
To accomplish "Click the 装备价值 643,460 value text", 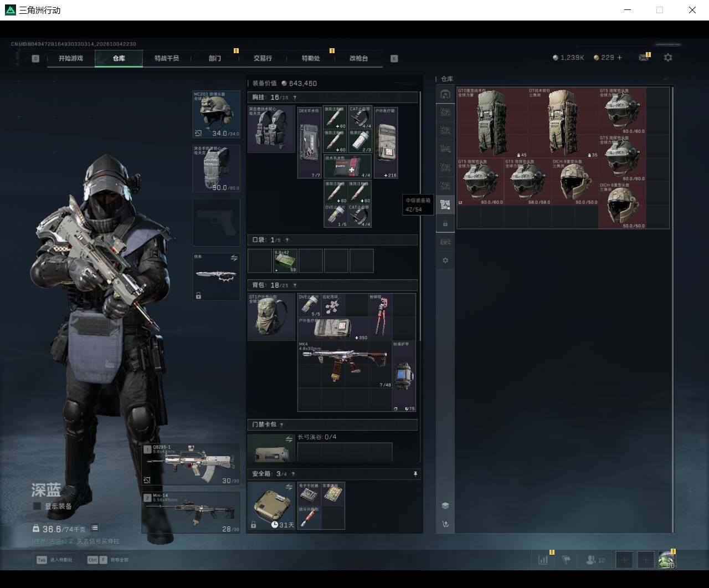I will 285,83.
